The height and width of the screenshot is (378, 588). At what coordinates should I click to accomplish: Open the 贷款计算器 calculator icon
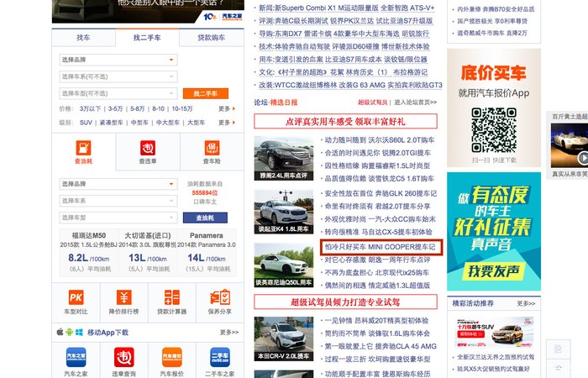coord(172,298)
